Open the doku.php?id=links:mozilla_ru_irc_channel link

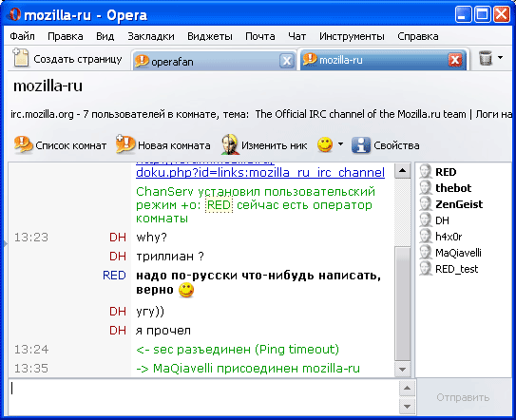[260, 173]
